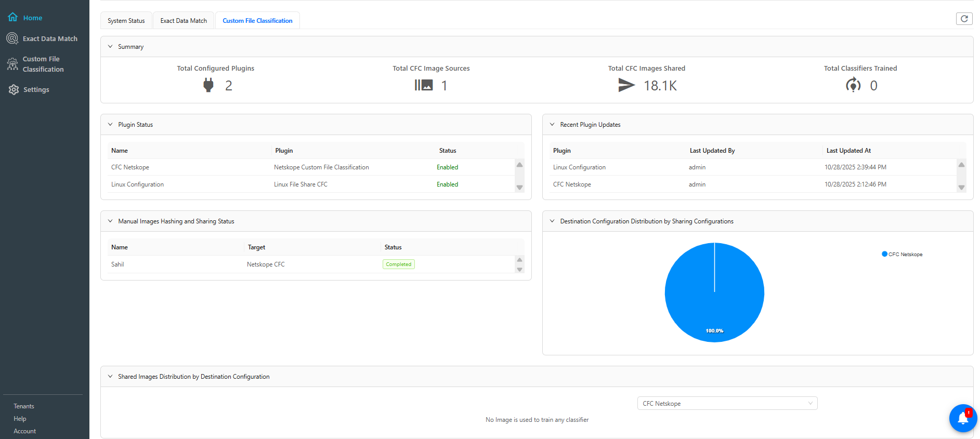Click the paper plane Images Shared icon
The width and height of the screenshot is (980, 439).
(626, 85)
